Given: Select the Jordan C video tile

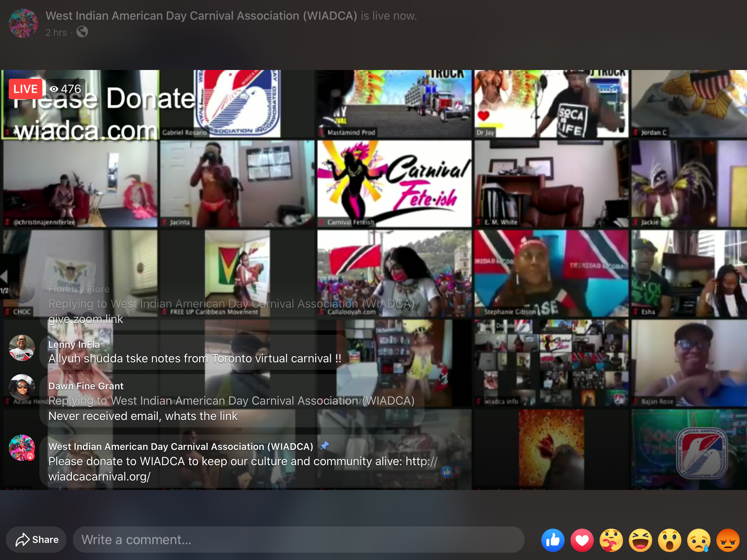Looking at the screenshot, I should click(689, 104).
